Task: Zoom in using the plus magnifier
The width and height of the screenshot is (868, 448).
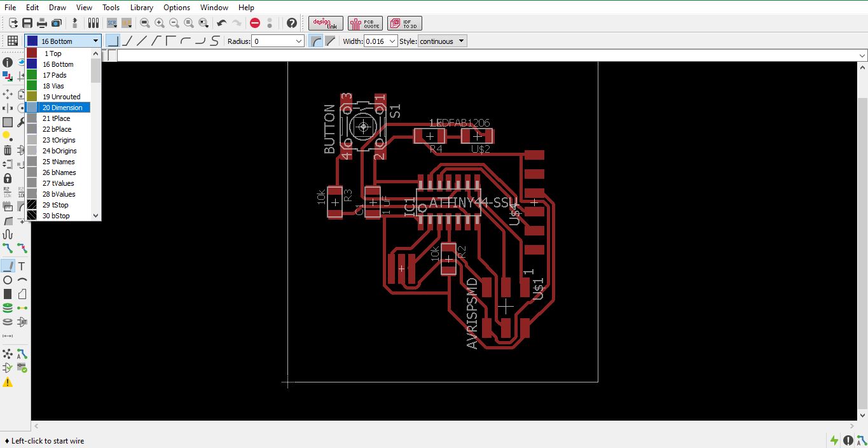Action: tap(160, 23)
